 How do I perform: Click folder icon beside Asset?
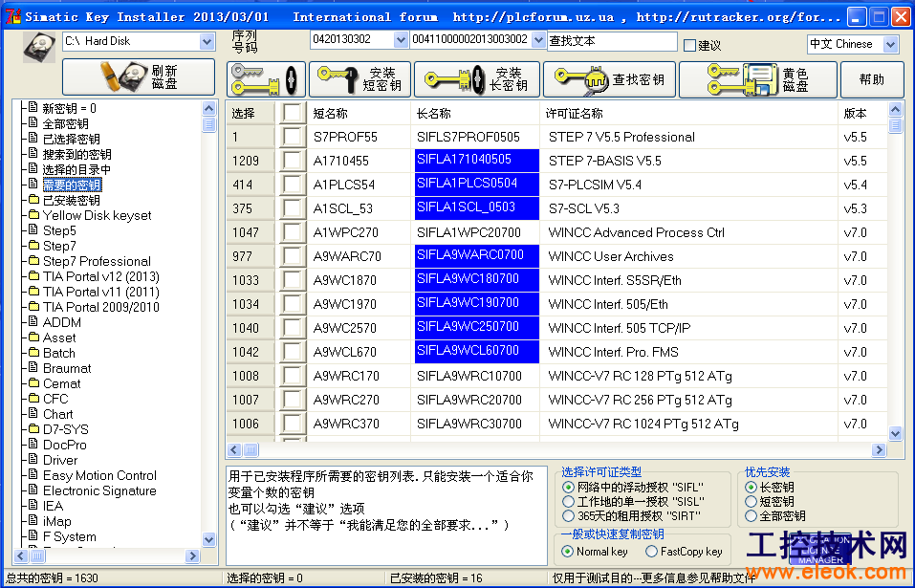[33, 337]
